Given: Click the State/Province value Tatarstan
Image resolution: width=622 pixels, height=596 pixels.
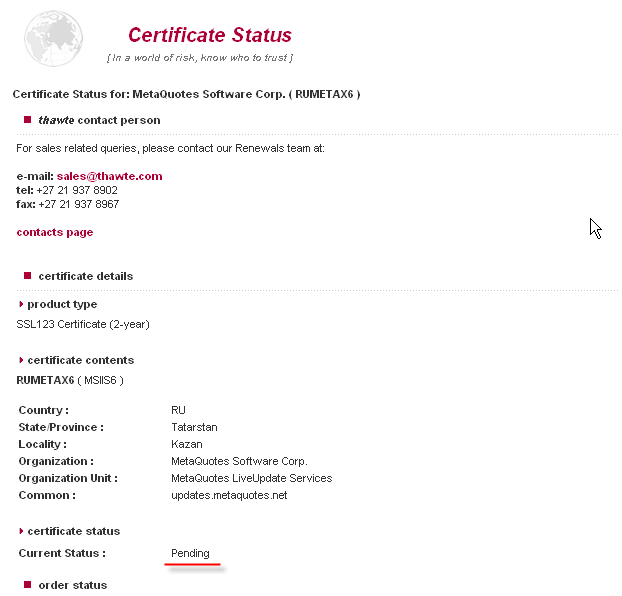Looking at the screenshot, I should point(194,427).
